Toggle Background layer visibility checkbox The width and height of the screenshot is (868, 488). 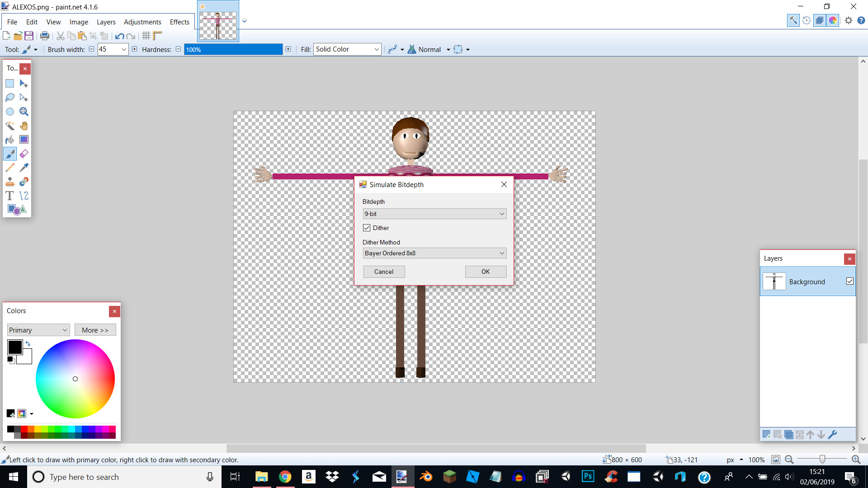850,282
